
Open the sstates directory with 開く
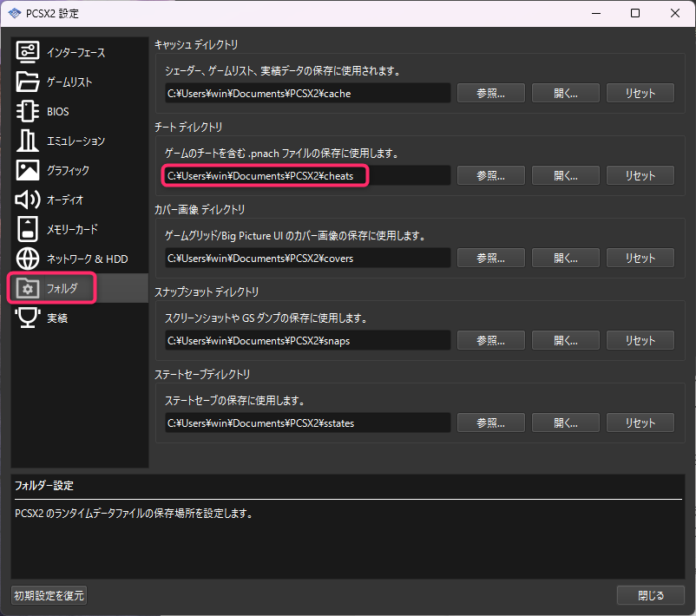566,423
